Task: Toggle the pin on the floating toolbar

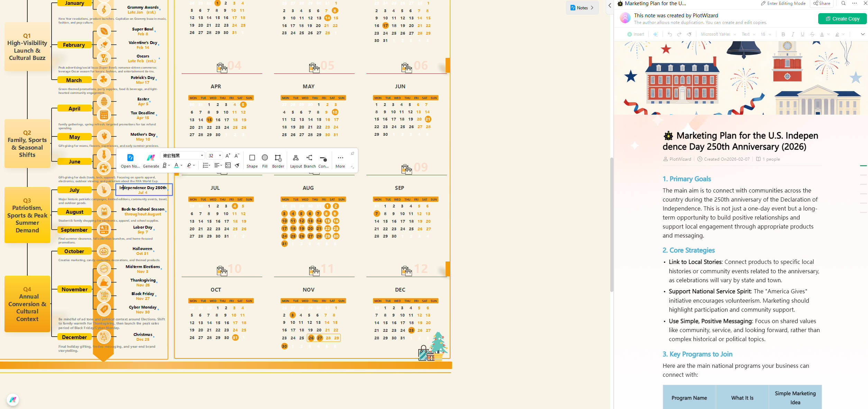Action: coord(352,153)
